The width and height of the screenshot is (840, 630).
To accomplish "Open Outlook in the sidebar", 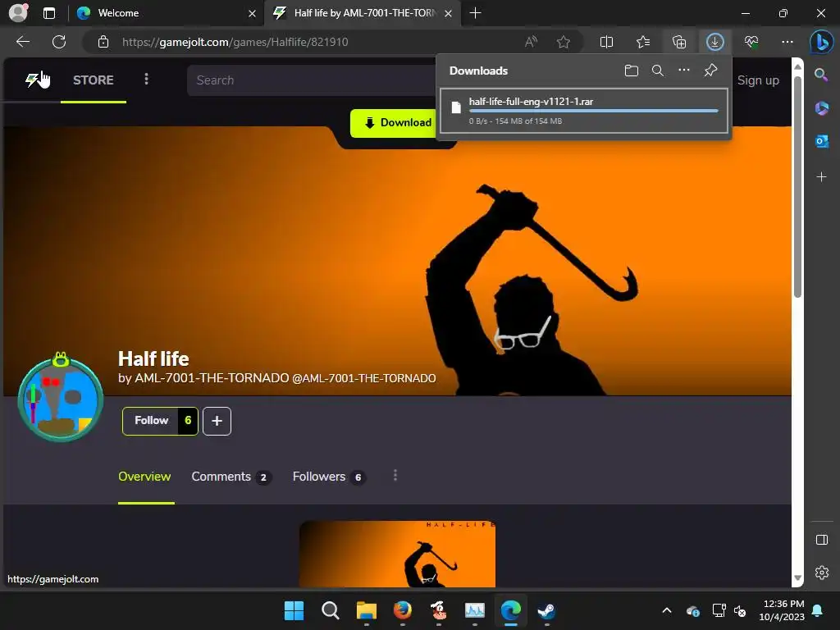I will [821, 141].
